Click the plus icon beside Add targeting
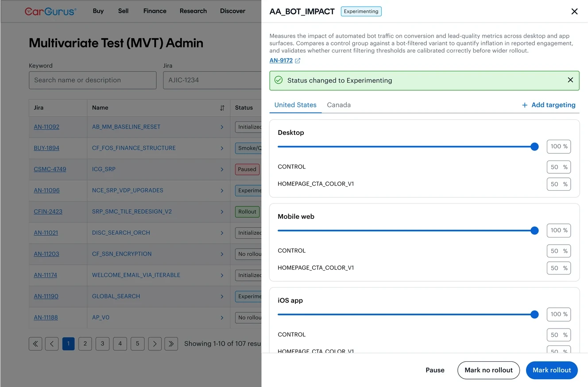This screenshot has height=387, width=588. click(525, 105)
